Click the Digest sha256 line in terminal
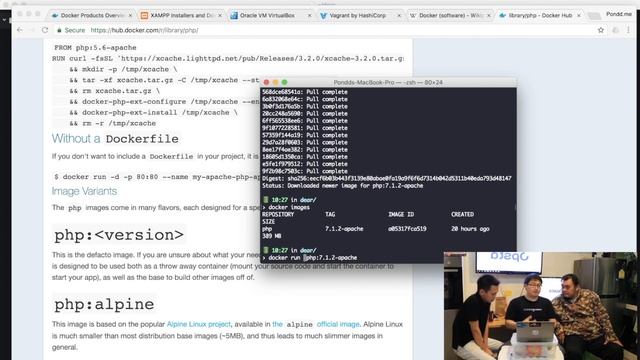Viewport: 640px width, 360px height. pos(387,178)
